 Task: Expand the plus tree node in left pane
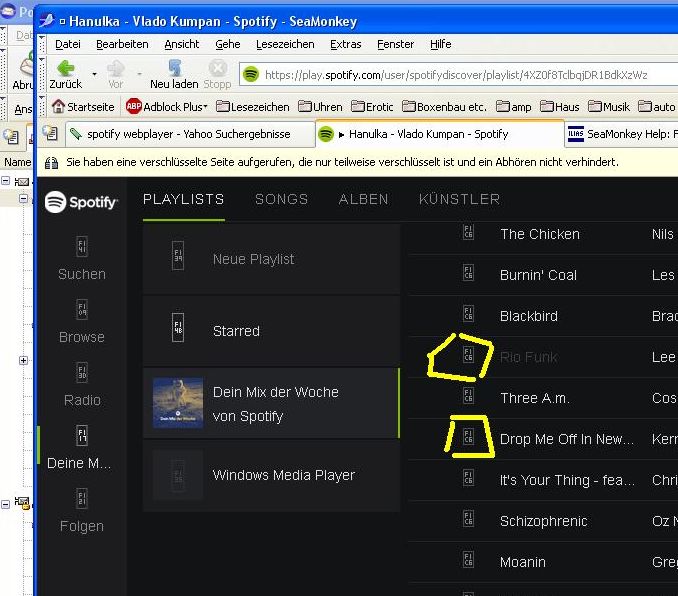tap(24, 360)
